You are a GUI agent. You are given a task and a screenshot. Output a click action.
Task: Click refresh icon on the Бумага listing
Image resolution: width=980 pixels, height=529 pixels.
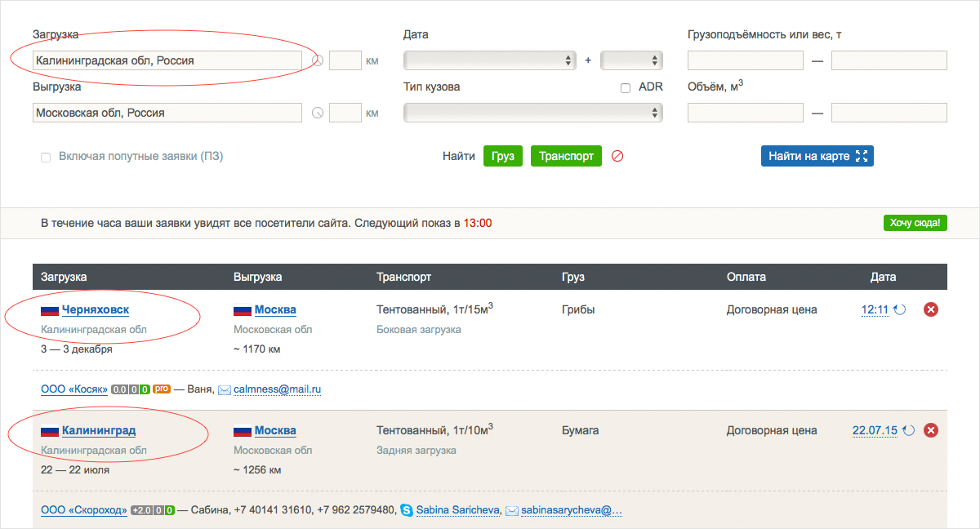tap(908, 431)
